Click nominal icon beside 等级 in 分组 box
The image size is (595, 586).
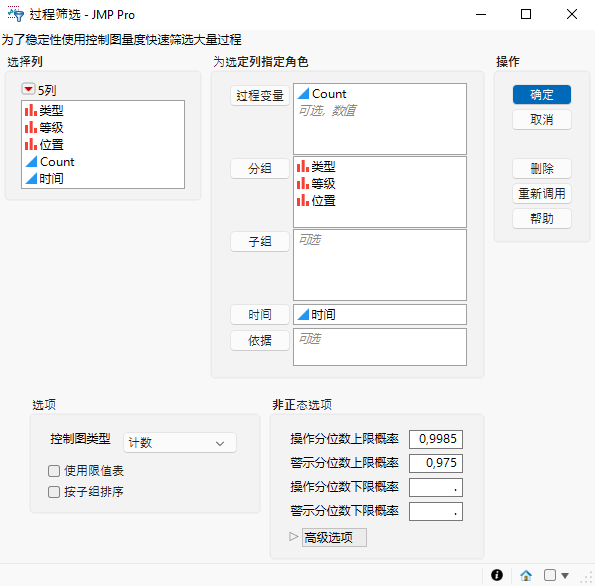[302, 183]
